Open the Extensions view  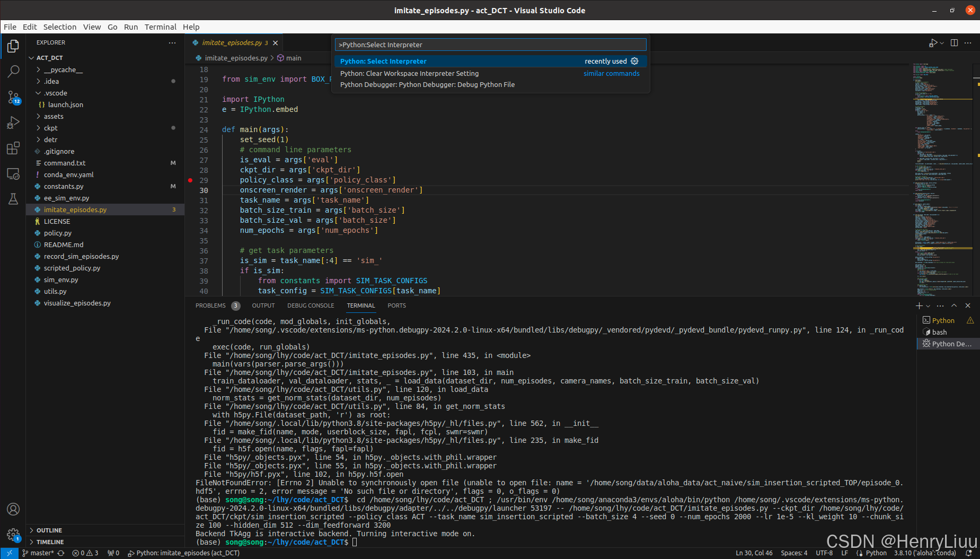(x=13, y=148)
